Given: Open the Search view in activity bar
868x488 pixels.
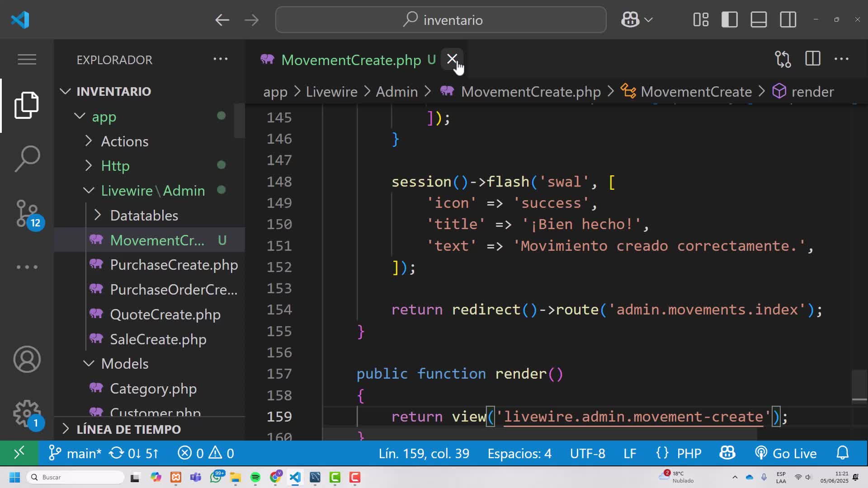Looking at the screenshot, I should coord(27,159).
